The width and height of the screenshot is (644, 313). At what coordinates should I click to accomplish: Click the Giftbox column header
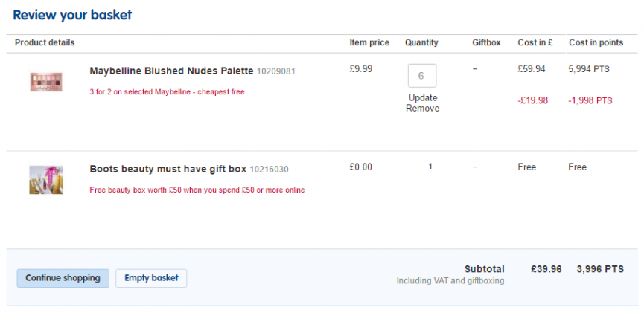click(x=486, y=42)
